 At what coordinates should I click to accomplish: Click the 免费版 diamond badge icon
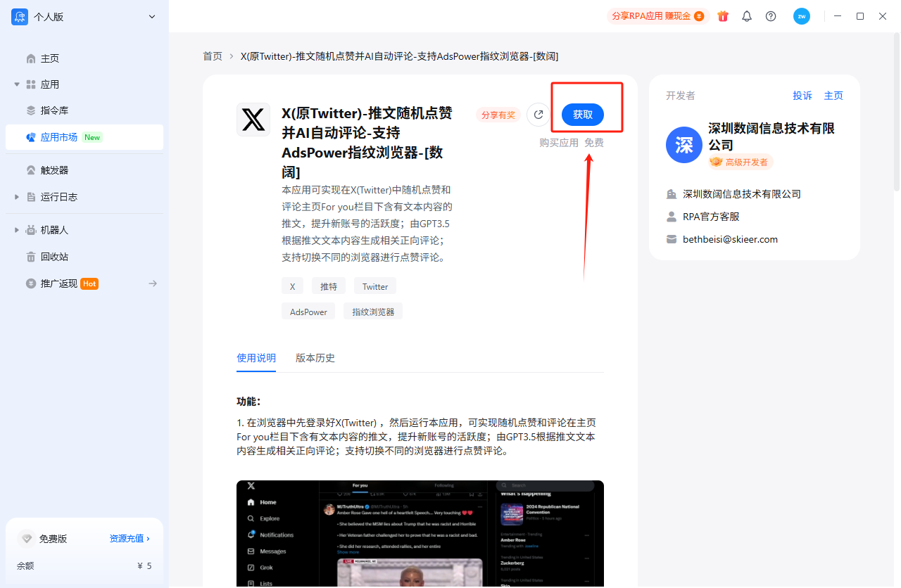(x=27, y=539)
